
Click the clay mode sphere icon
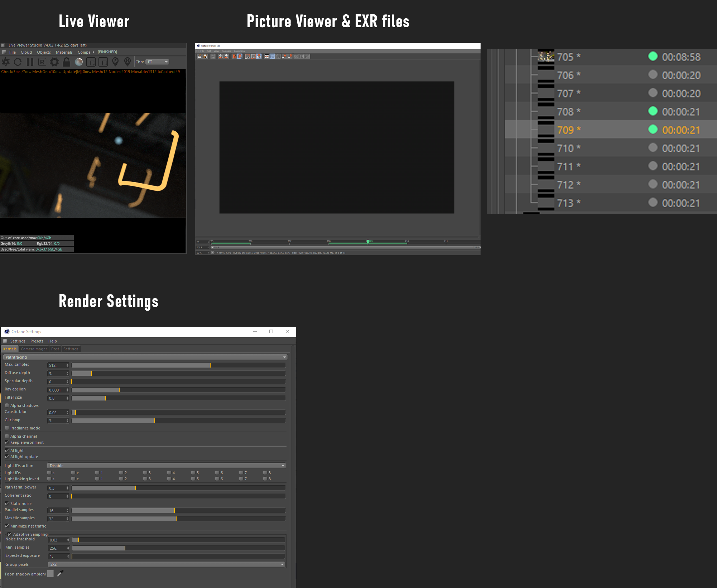[79, 62]
